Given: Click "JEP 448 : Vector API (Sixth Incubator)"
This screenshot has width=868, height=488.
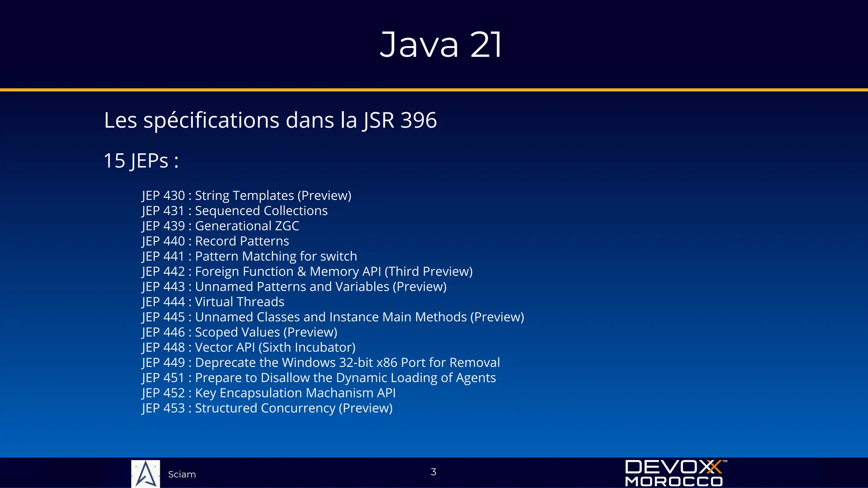Looking at the screenshot, I should (249, 348).
